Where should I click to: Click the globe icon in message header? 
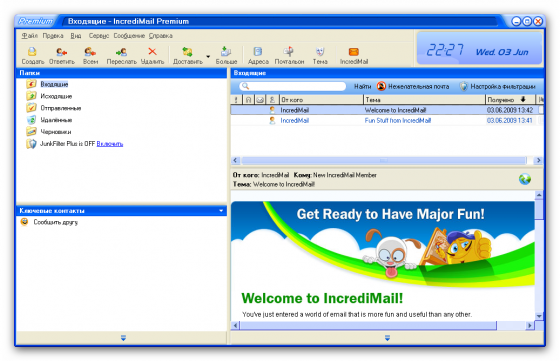525,179
